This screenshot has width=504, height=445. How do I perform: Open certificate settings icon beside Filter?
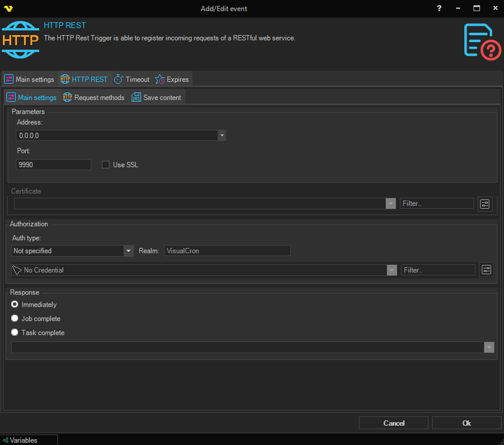click(x=485, y=203)
